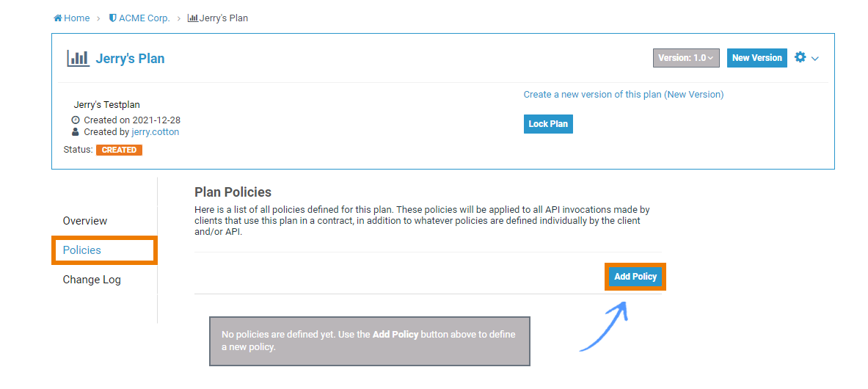Click the Lock Plan button

click(548, 124)
